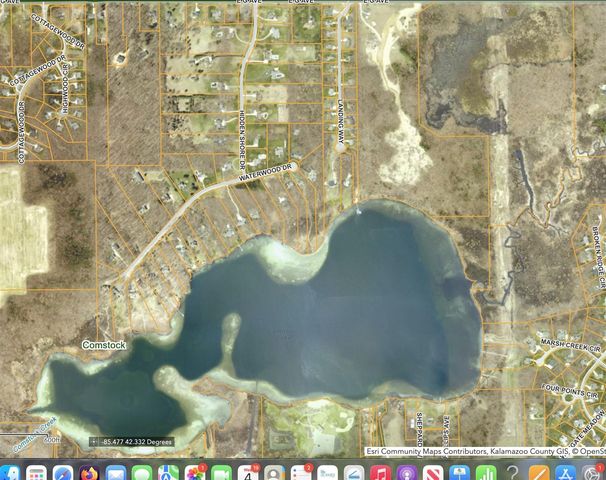606x480 pixels.
Task: Open Numbers from the dock
Action: click(x=486, y=473)
